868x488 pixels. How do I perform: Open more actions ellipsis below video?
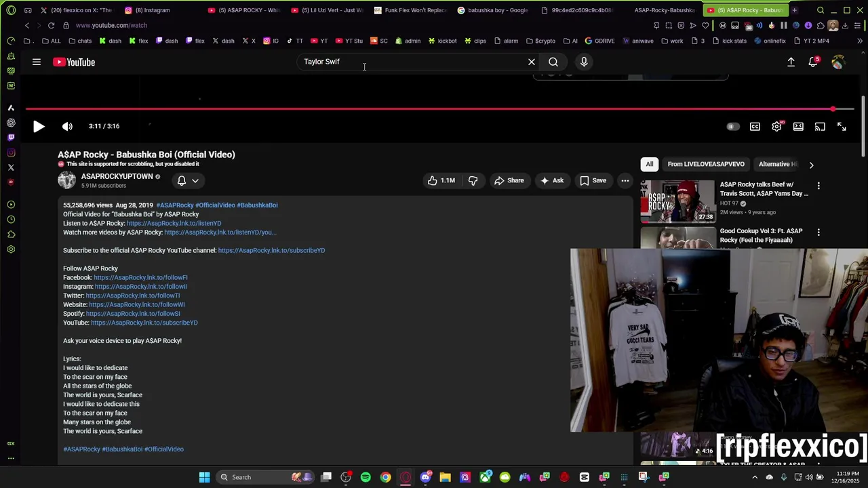(625, 180)
